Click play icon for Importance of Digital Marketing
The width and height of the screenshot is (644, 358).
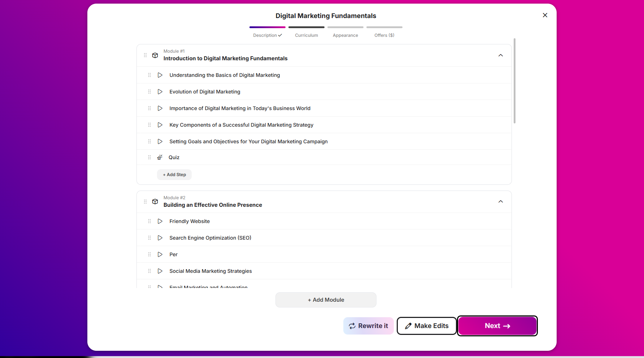click(x=160, y=108)
